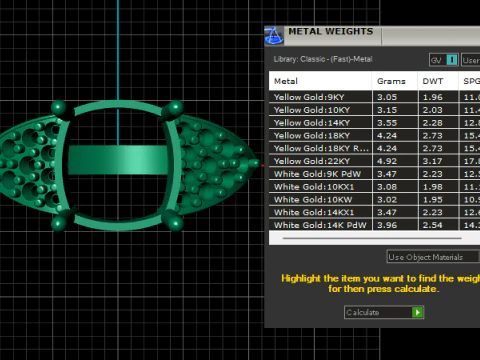
Task: Sort by the DWT column header
Action: coord(438,81)
